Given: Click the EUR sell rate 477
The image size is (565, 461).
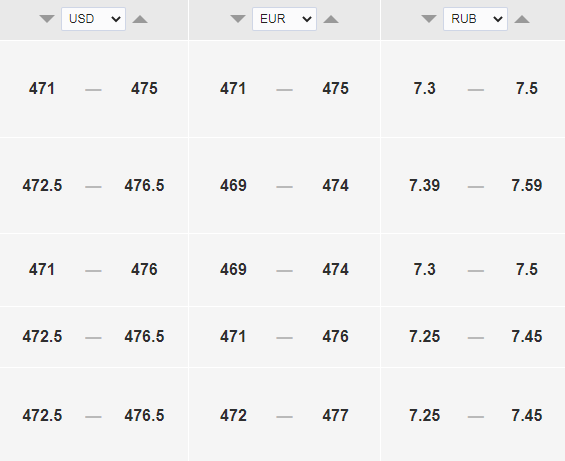Looking at the screenshot, I should pyautogui.click(x=335, y=416).
